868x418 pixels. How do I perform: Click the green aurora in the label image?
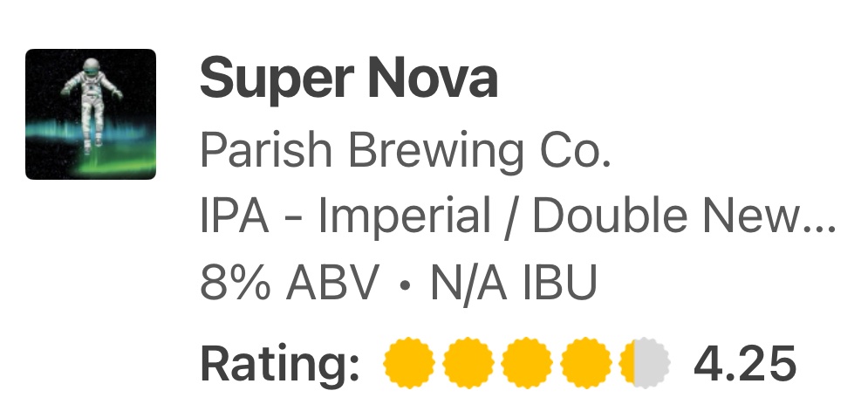113,159
